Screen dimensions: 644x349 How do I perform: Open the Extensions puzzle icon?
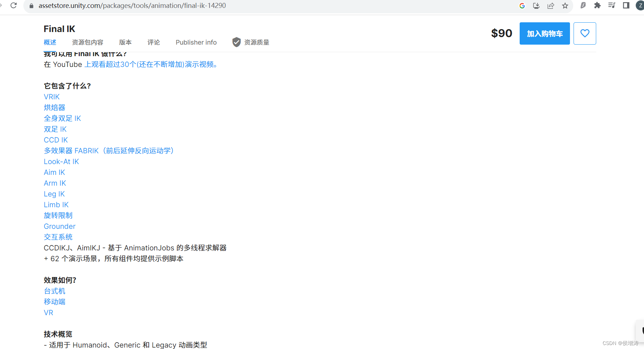click(x=597, y=5)
